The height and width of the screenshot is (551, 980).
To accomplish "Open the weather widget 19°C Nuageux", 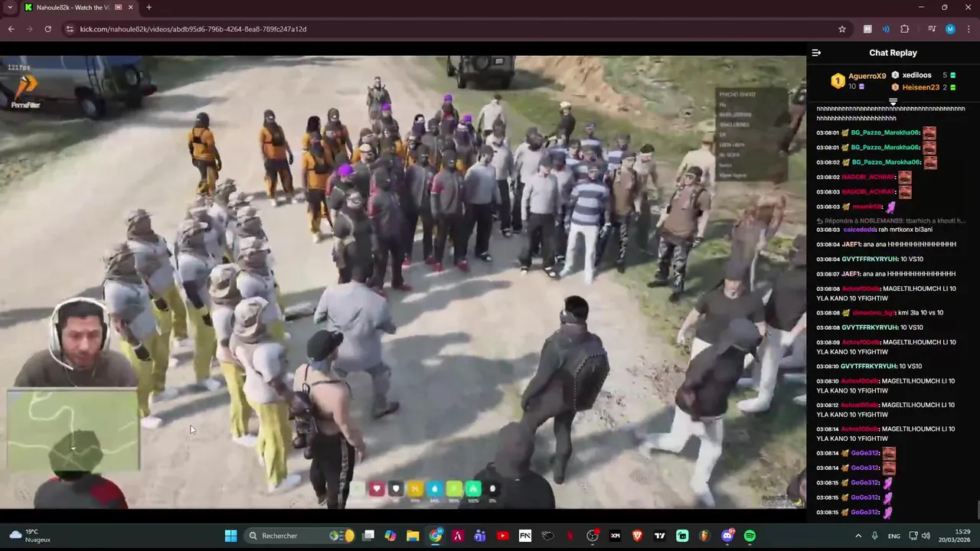I will pos(29,536).
